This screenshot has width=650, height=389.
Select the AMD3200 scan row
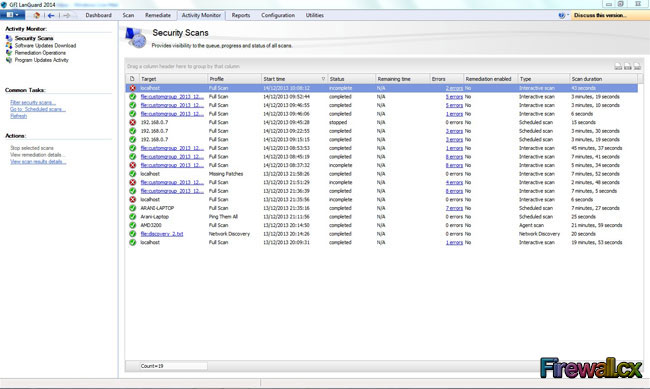point(381,225)
